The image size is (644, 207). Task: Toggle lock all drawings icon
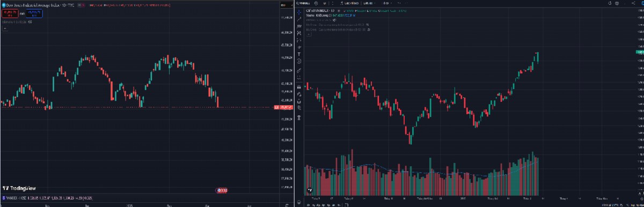[299, 101]
